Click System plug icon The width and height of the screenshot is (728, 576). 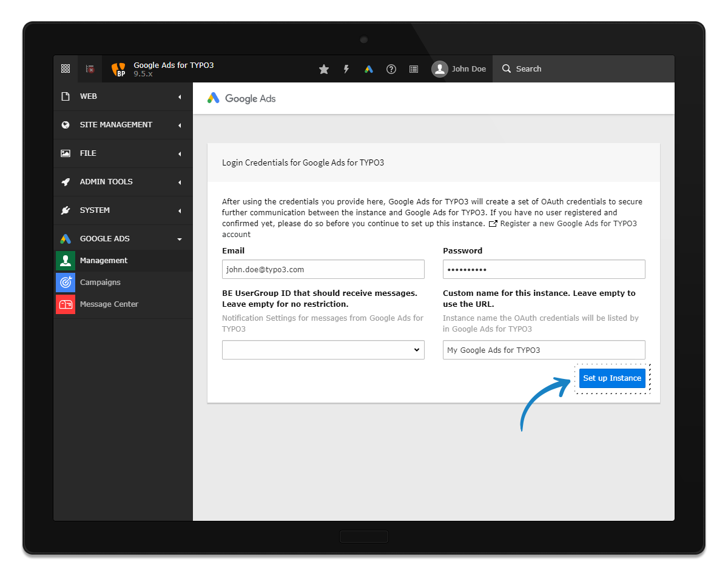(66, 210)
